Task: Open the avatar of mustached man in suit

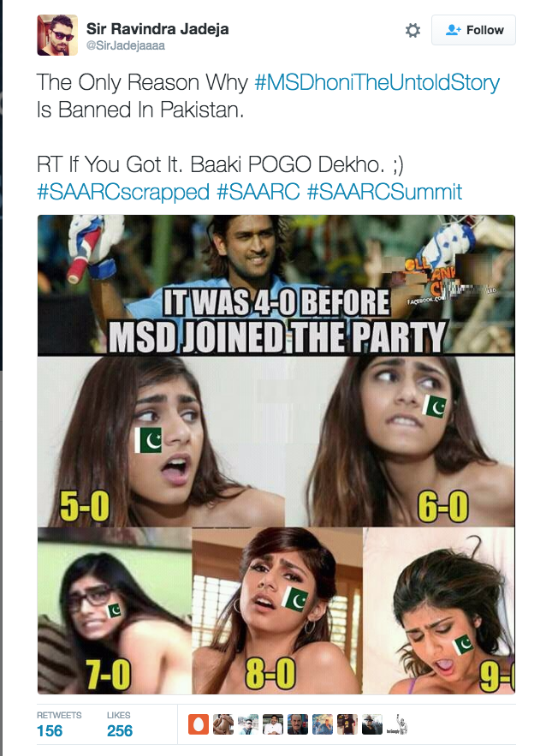Action: (x=298, y=724)
